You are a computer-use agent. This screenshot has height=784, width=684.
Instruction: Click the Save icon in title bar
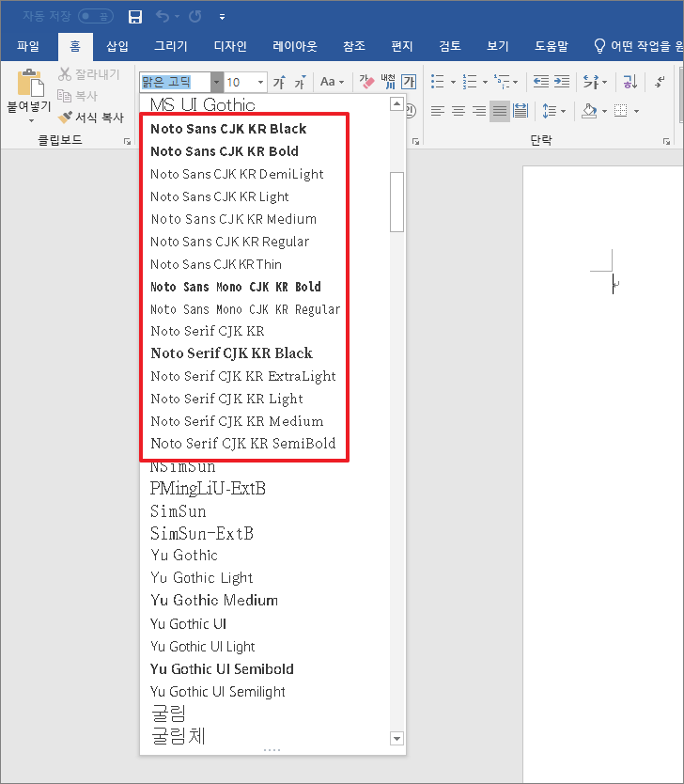(x=135, y=17)
